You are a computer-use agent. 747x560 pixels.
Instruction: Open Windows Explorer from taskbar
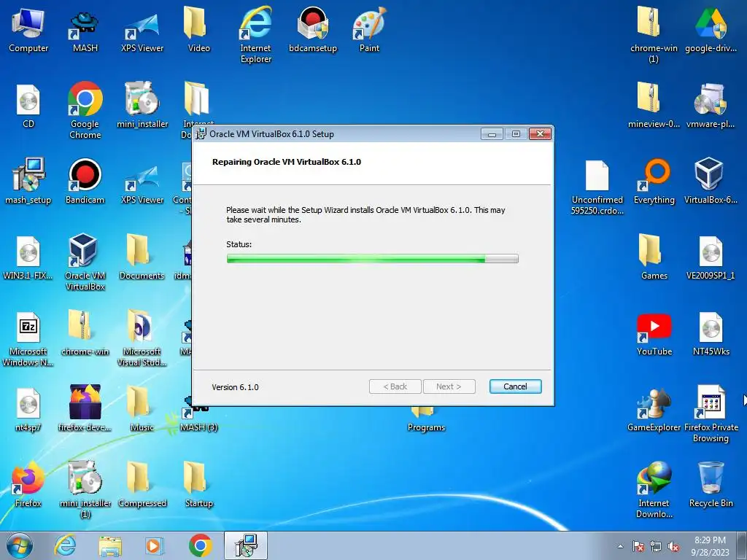[110, 545]
